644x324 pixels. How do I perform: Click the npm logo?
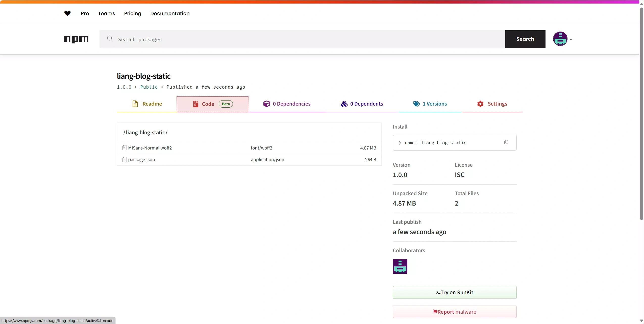76,39
